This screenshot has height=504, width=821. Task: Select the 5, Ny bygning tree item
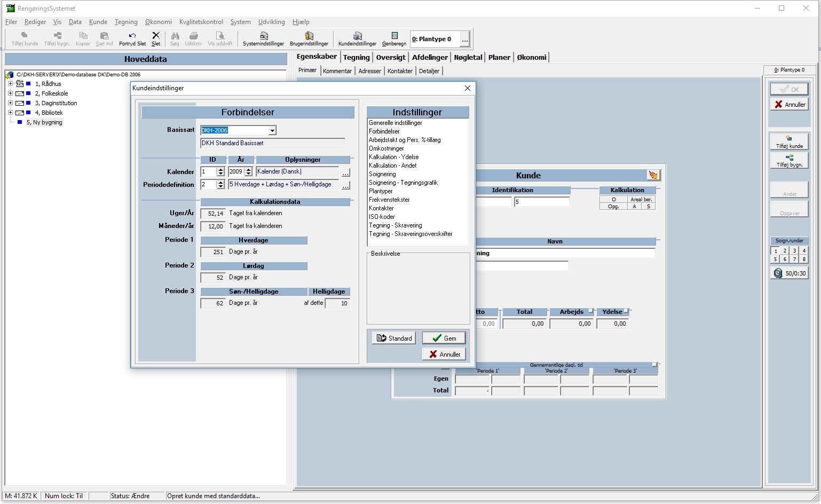point(44,122)
